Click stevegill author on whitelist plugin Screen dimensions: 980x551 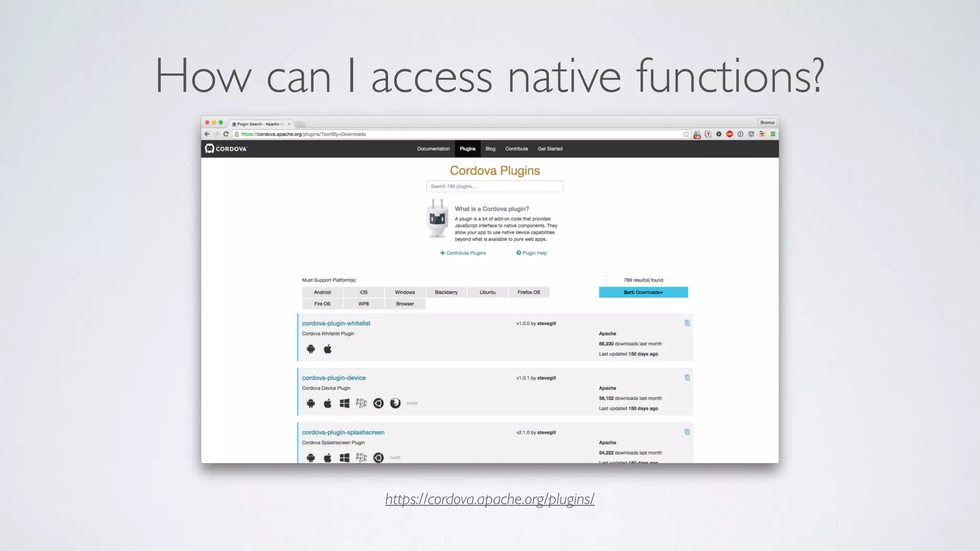pyautogui.click(x=546, y=324)
